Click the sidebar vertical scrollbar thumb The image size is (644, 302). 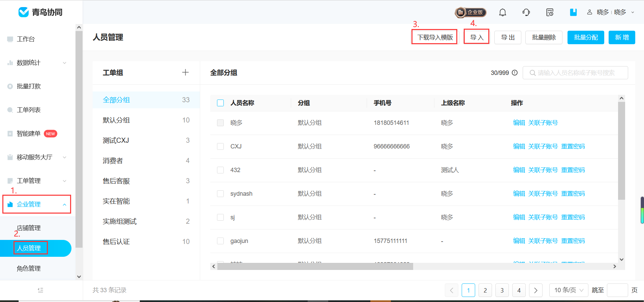79,140
